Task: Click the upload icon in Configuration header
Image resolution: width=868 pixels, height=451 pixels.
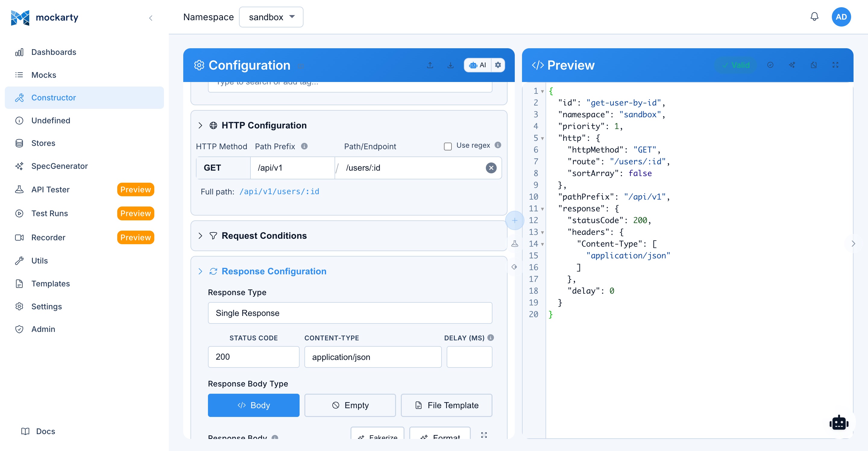Action: [x=430, y=65]
